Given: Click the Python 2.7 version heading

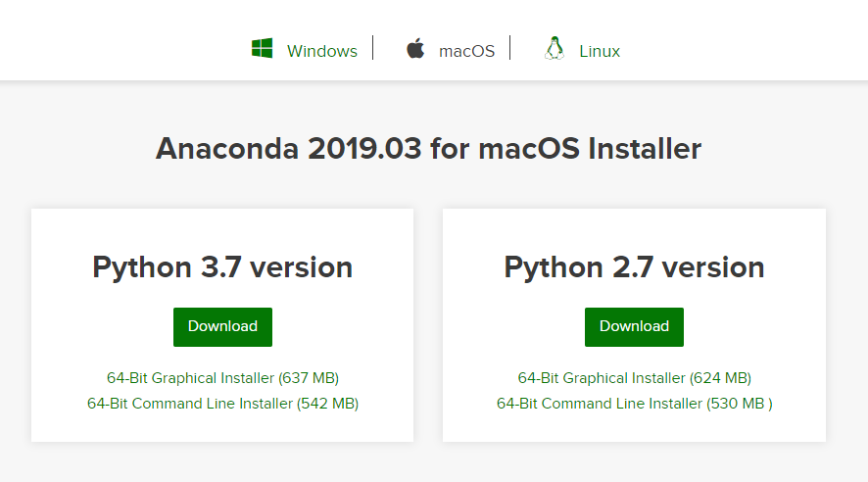Looking at the screenshot, I should point(635,267).
